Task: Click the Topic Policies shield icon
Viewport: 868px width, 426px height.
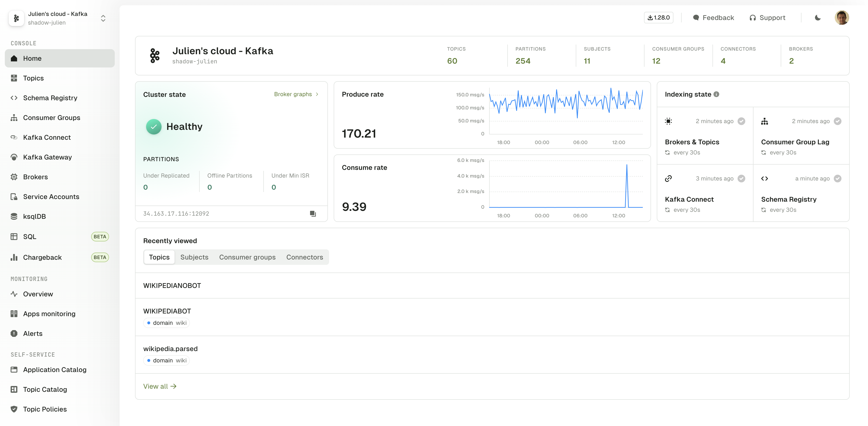Action: pos(14,409)
